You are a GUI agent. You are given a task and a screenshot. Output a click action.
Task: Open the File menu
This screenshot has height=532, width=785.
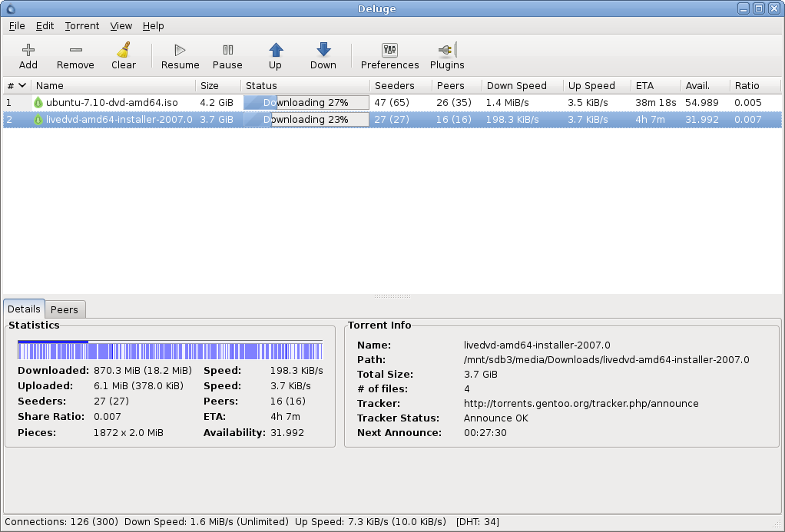(x=17, y=25)
